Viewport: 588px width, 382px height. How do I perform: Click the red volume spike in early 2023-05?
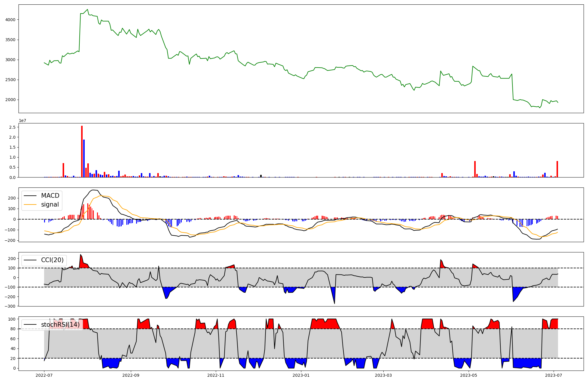475,169
